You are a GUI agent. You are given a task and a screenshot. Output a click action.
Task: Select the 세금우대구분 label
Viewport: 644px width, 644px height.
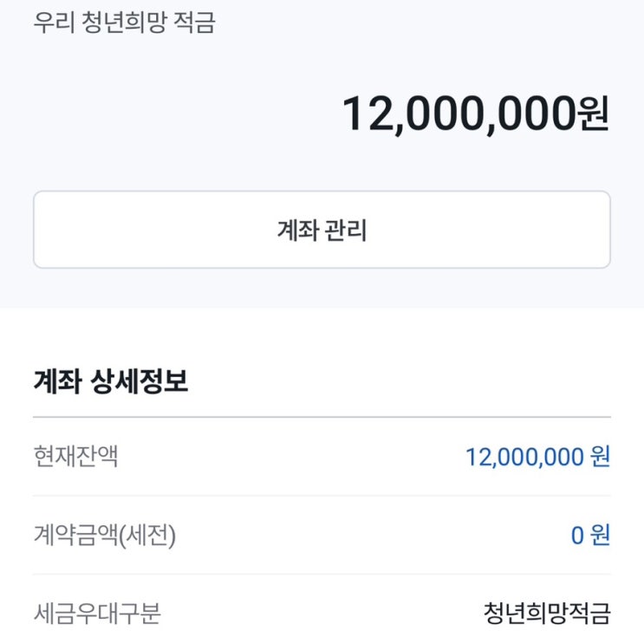97,614
